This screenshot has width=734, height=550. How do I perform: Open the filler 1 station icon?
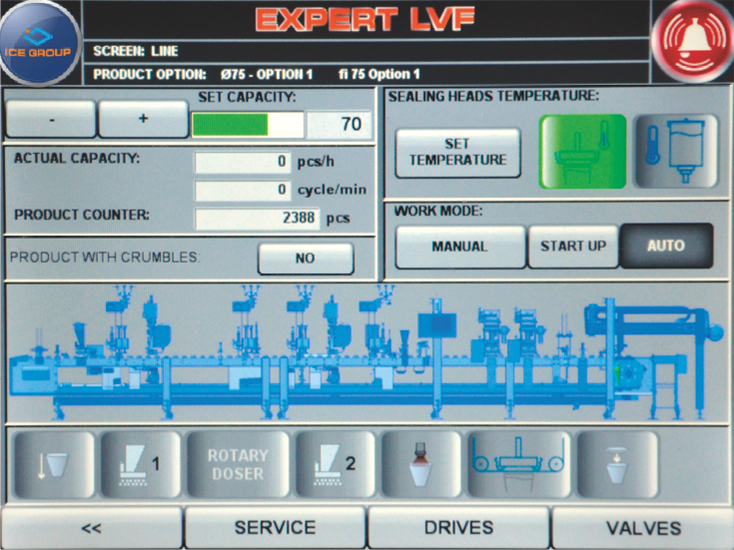(140, 464)
